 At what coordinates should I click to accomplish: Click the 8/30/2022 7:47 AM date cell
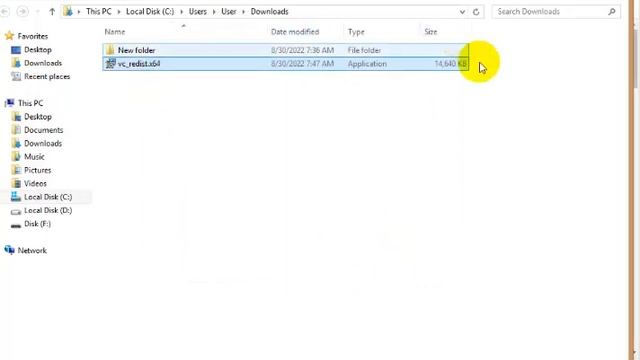(x=302, y=64)
